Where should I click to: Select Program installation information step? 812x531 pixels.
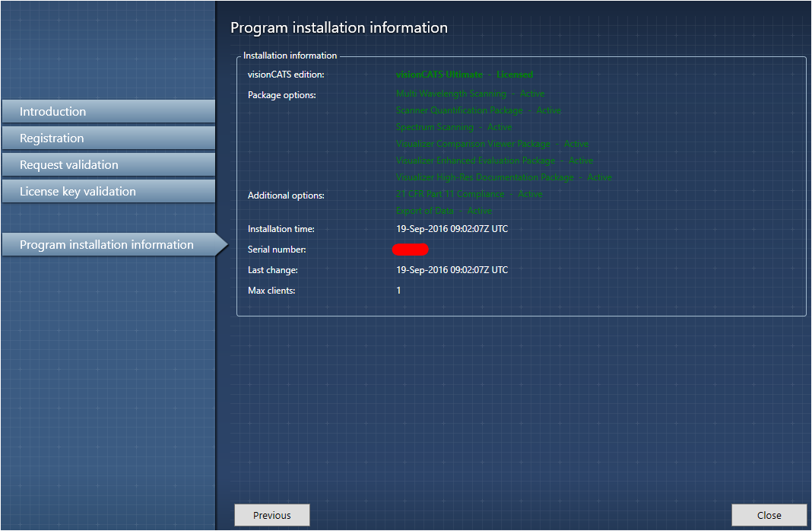tap(115, 244)
